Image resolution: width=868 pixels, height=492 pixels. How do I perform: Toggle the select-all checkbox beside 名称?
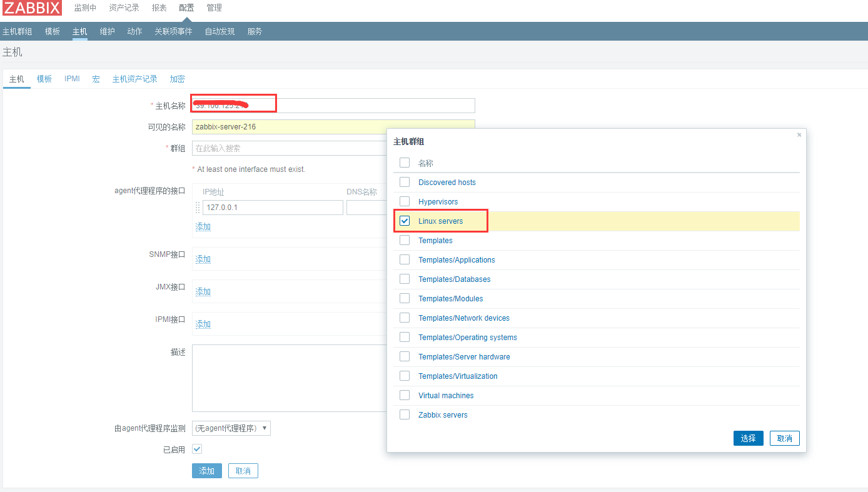click(405, 163)
